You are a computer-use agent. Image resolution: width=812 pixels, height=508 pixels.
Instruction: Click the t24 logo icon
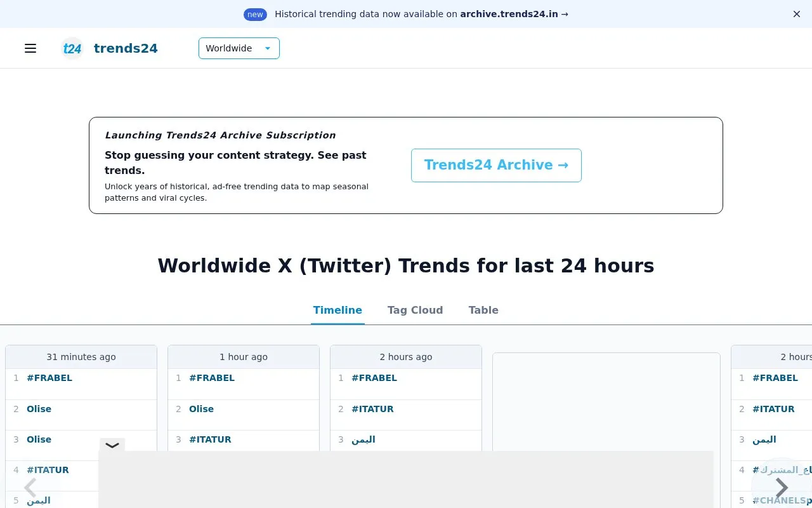point(72,48)
